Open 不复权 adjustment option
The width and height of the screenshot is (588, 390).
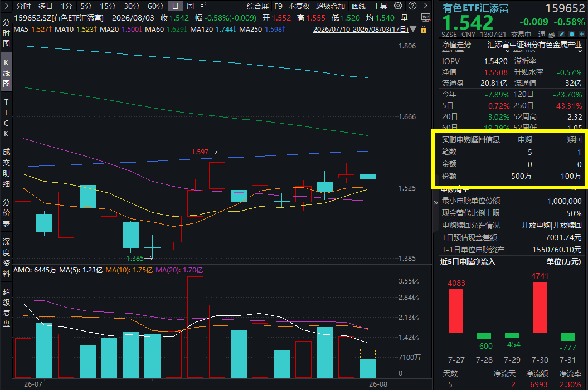coord(299,6)
